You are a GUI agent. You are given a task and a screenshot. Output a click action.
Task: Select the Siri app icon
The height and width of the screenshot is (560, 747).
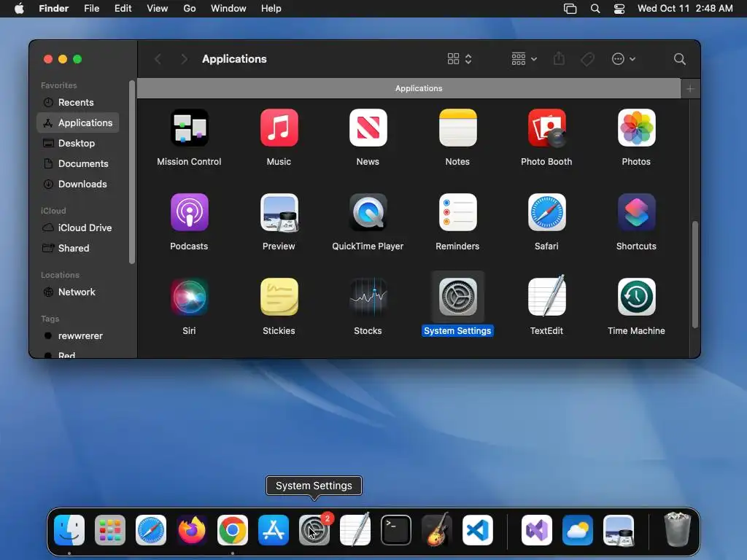tap(189, 297)
